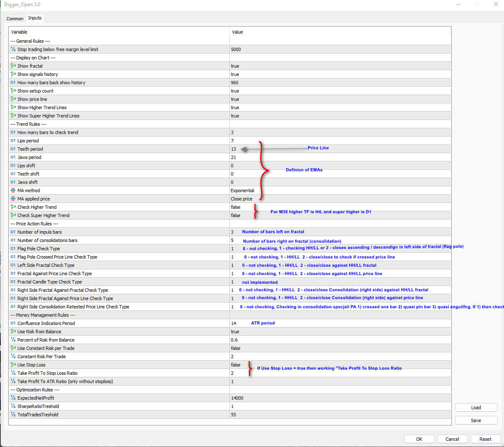
Task: Click the icon beside Confluence Indicators Period
Action: coord(13,323)
